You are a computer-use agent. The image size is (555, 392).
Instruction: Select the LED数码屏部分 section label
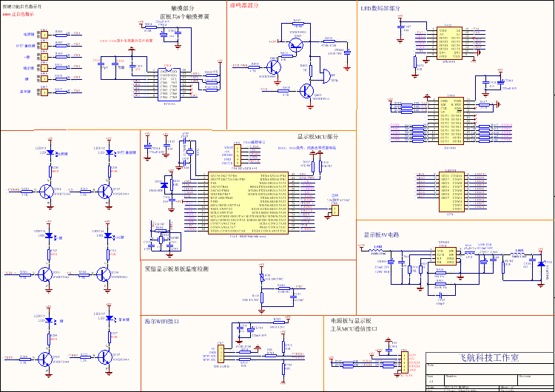click(x=380, y=8)
